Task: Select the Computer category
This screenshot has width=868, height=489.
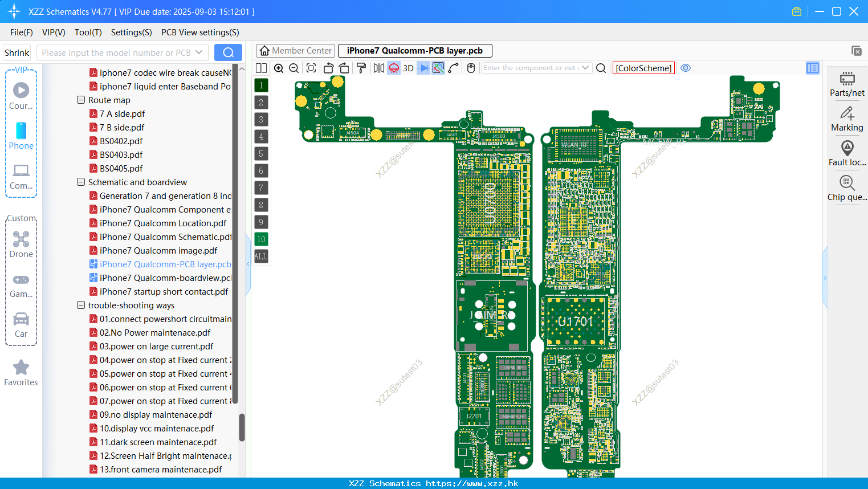Action: coord(21,176)
